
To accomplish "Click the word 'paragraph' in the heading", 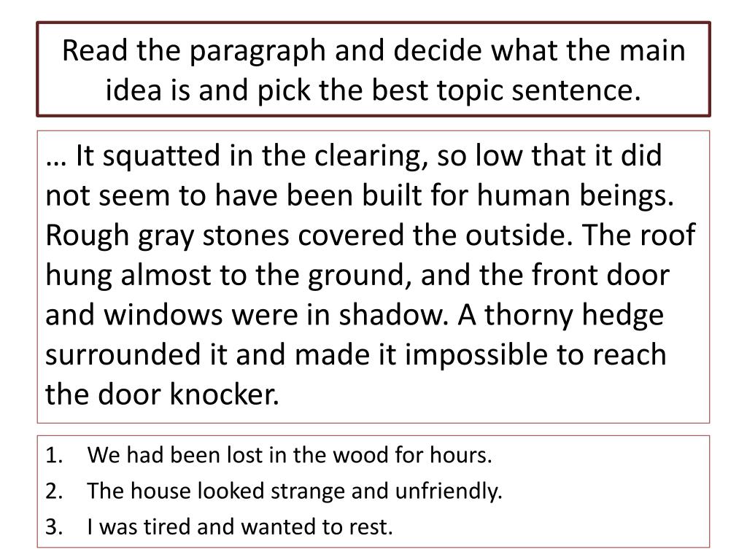I will [258, 52].
